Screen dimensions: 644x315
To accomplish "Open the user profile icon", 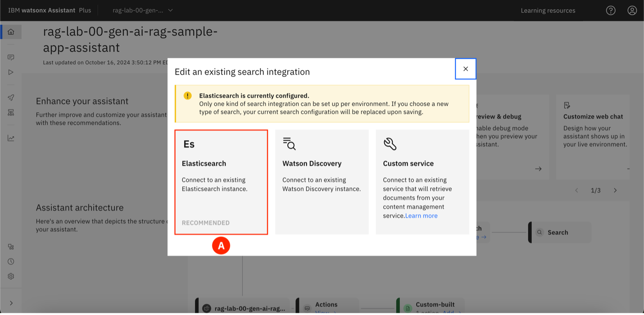I will [x=632, y=10].
